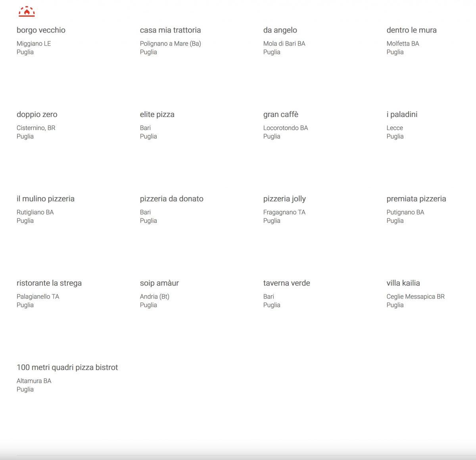Click Altamura BA location text
The width and height of the screenshot is (476, 460).
34,381
